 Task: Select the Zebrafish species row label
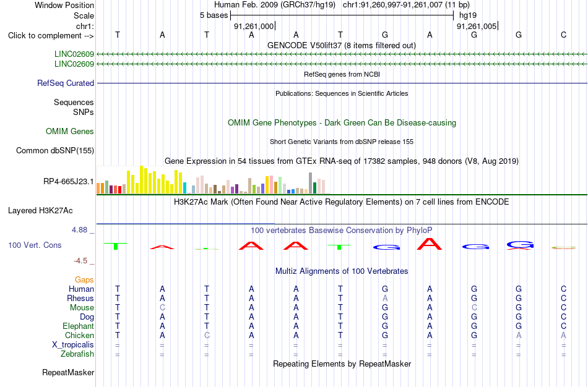[77, 354]
